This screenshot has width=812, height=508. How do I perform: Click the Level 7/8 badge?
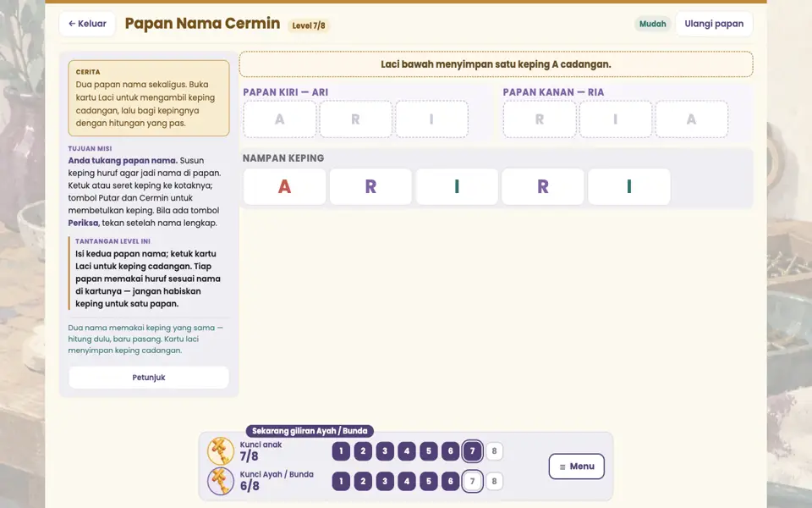(309, 25)
